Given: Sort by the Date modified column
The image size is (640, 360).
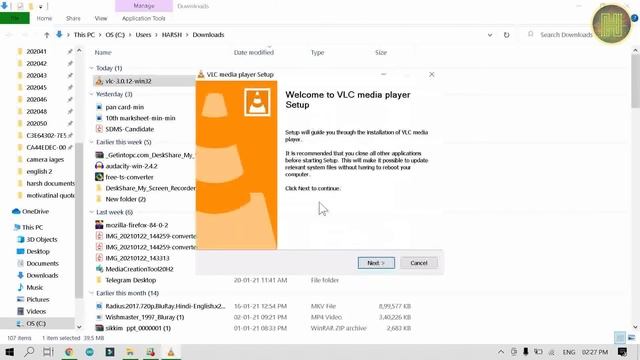Looking at the screenshot, I should (254, 52).
